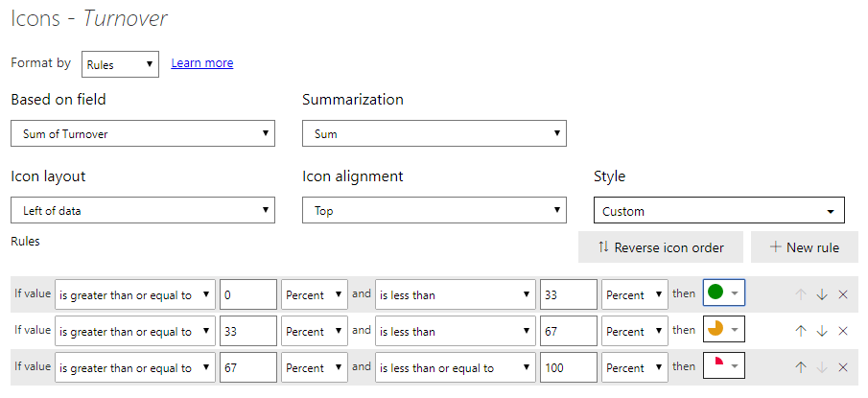Move the first rule down

click(822, 294)
